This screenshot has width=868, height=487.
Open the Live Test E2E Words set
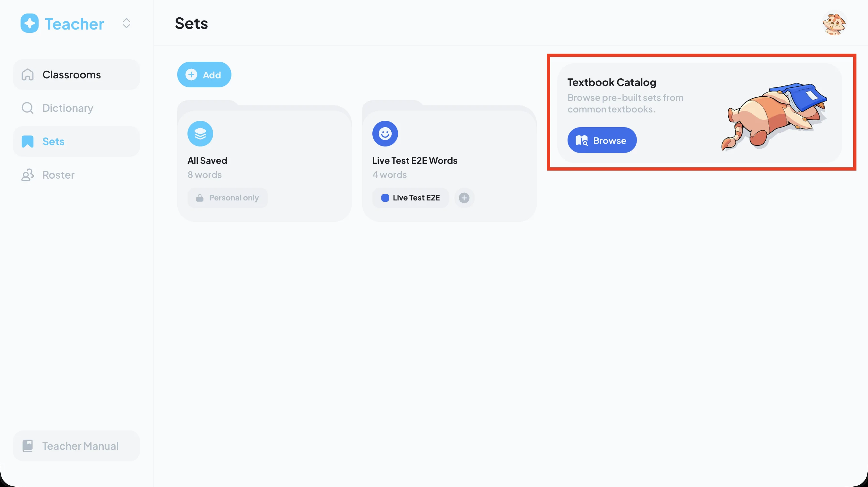(x=449, y=161)
